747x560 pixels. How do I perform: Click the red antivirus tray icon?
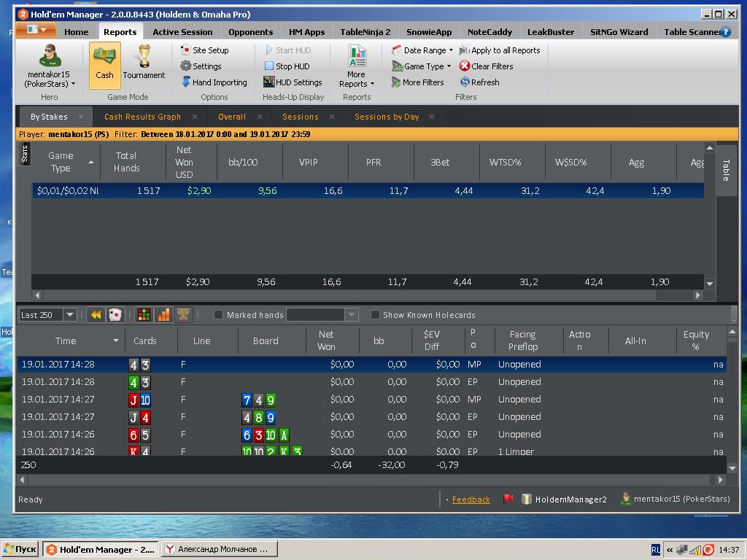click(x=708, y=550)
